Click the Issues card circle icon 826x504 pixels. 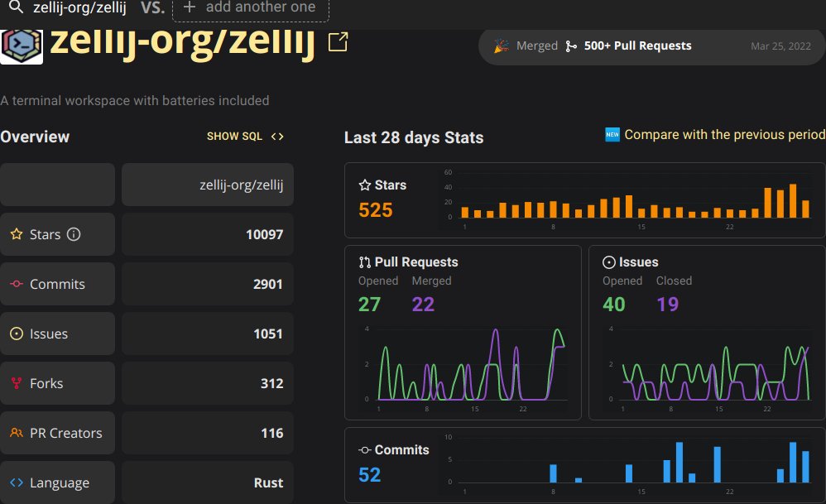pyautogui.click(x=608, y=262)
